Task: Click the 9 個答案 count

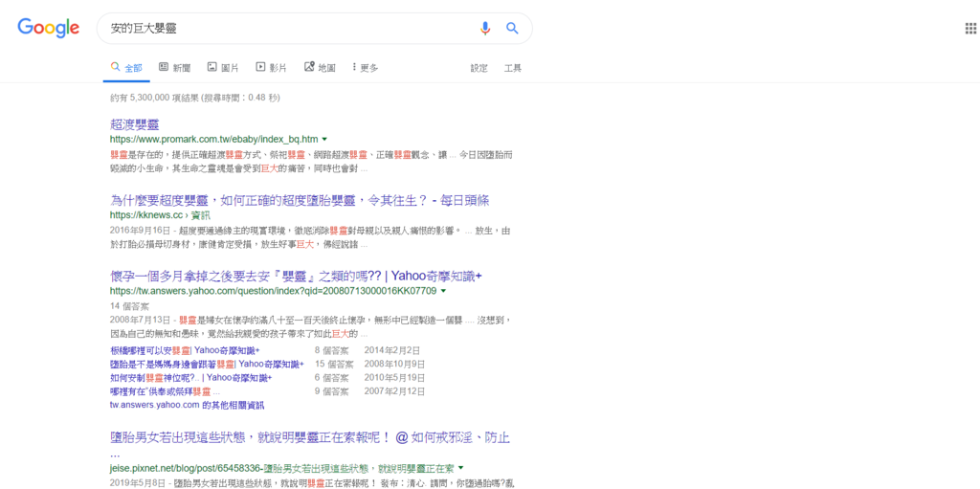Action: tap(332, 391)
